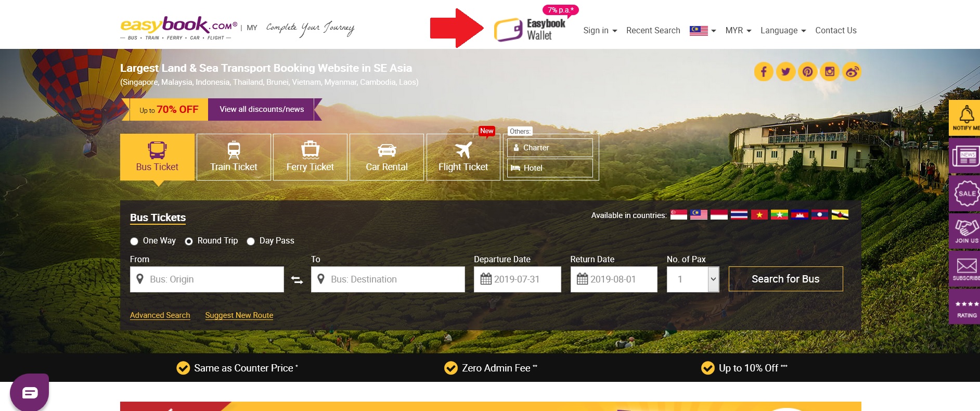
Task: Expand the MYR currency dropdown
Action: pyautogui.click(x=738, y=30)
